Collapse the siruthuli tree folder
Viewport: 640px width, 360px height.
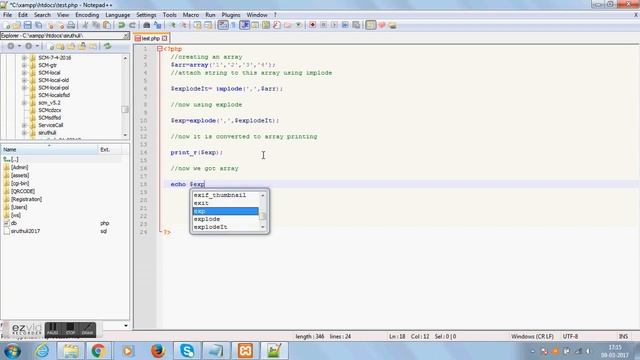[x=24, y=133]
